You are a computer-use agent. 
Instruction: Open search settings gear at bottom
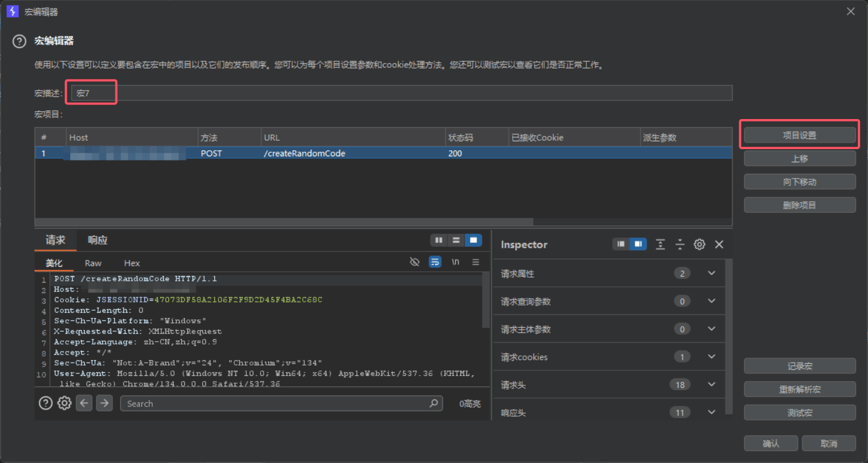[x=64, y=403]
